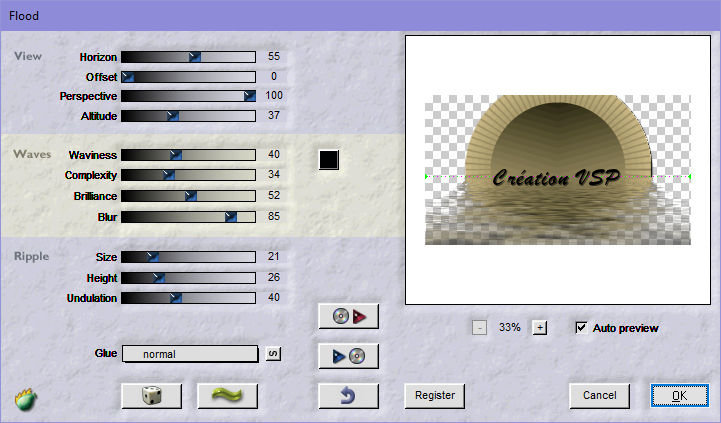The height and width of the screenshot is (423, 721).
Task: Click the Undulation label
Action: tap(92, 298)
